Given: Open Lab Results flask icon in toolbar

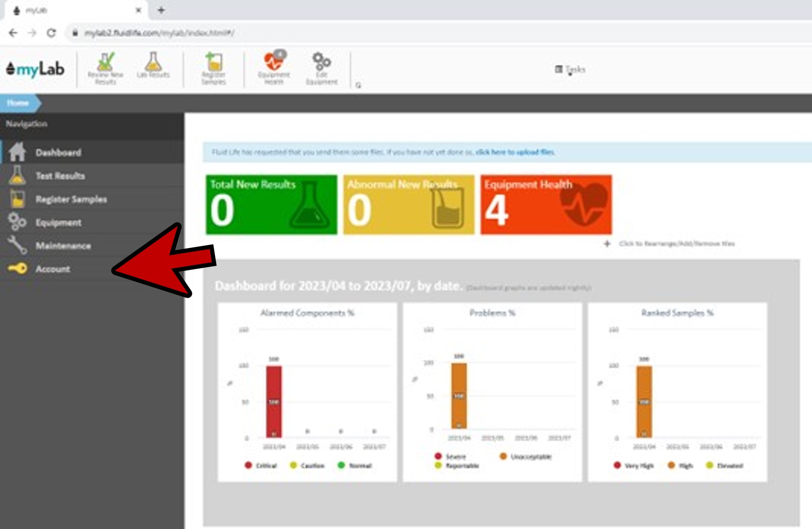Looking at the screenshot, I should click(153, 65).
